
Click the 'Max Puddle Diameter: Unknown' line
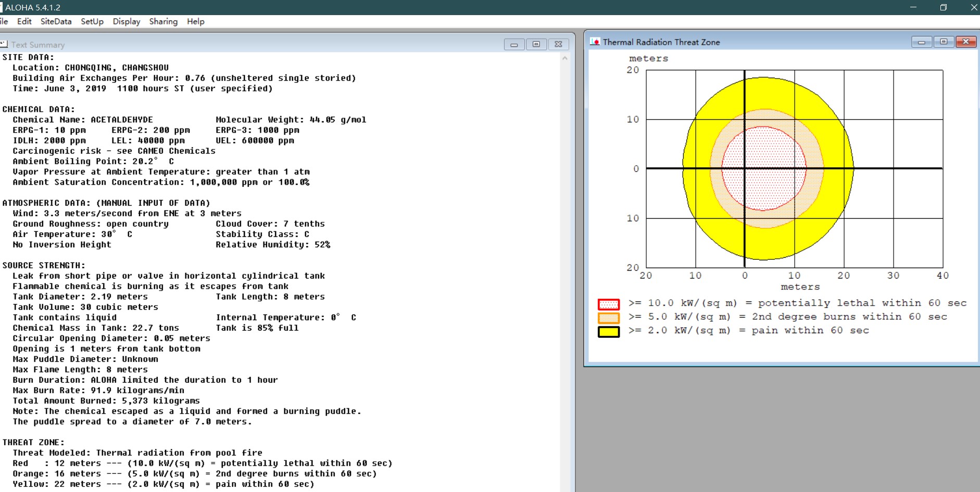(85, 359)
